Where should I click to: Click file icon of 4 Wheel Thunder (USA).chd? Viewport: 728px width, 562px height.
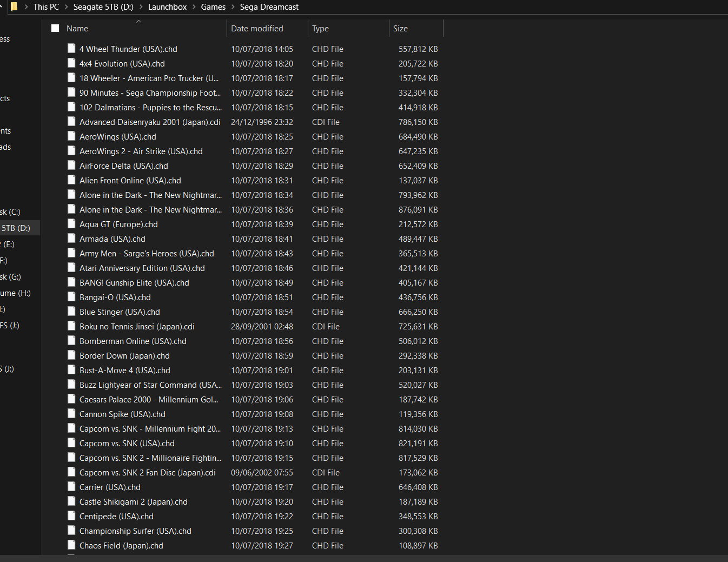click(x=71, y=48)
